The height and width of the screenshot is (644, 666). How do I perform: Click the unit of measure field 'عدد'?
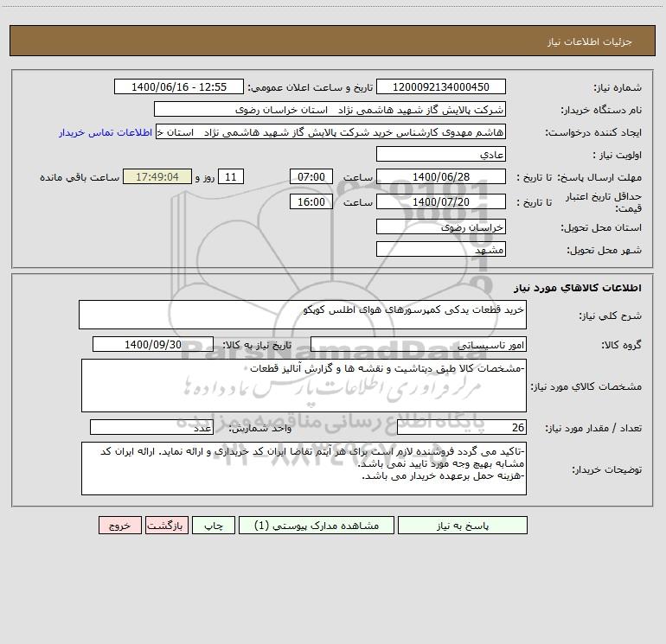pyautogui.click(x=151, y=428)
